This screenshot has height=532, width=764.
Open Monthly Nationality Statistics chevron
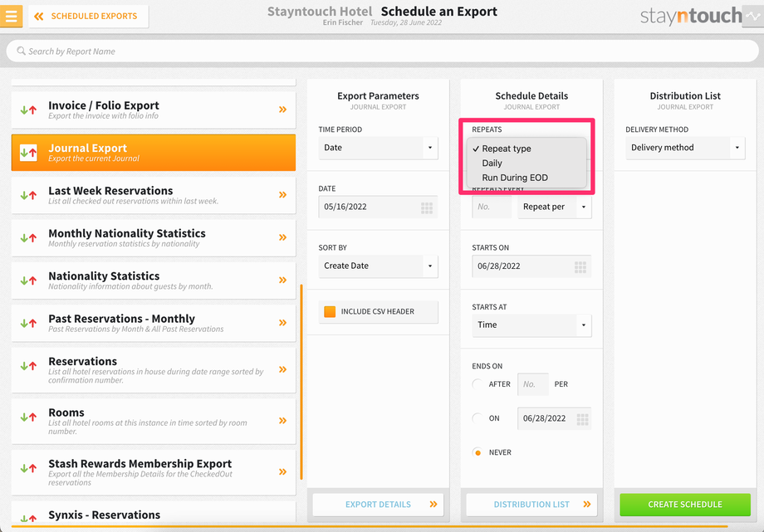coord(282,237)
